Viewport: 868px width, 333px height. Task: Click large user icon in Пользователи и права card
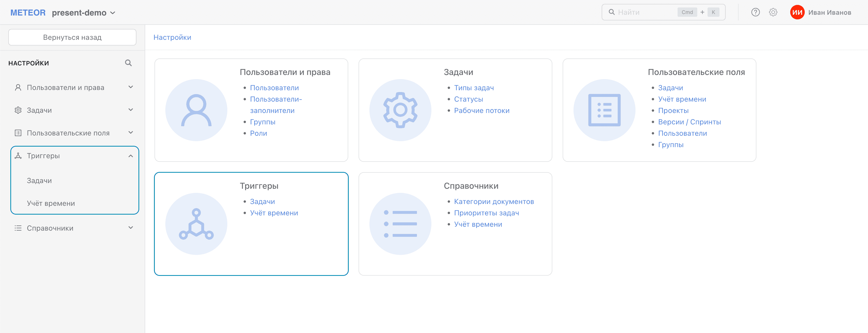point(196,110)
